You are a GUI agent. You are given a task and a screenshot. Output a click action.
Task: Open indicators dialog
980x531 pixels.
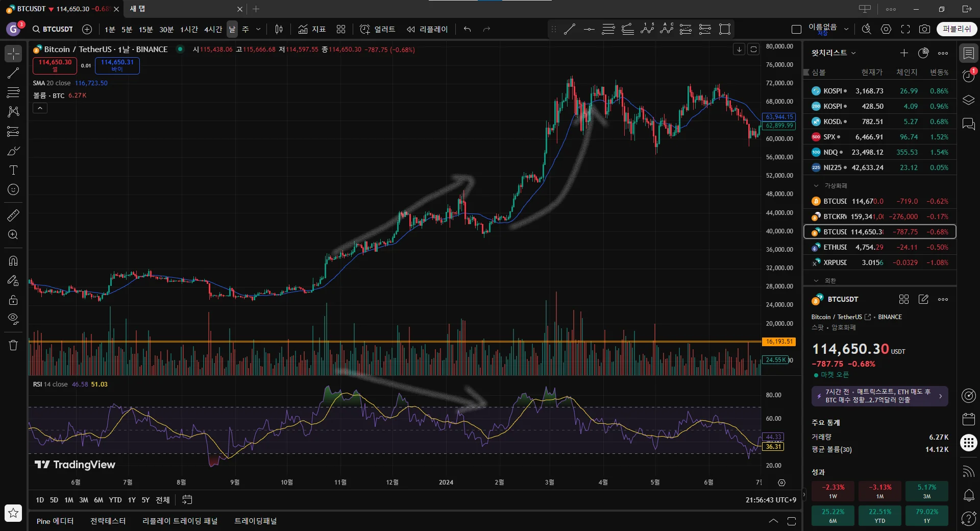(312, 29)
